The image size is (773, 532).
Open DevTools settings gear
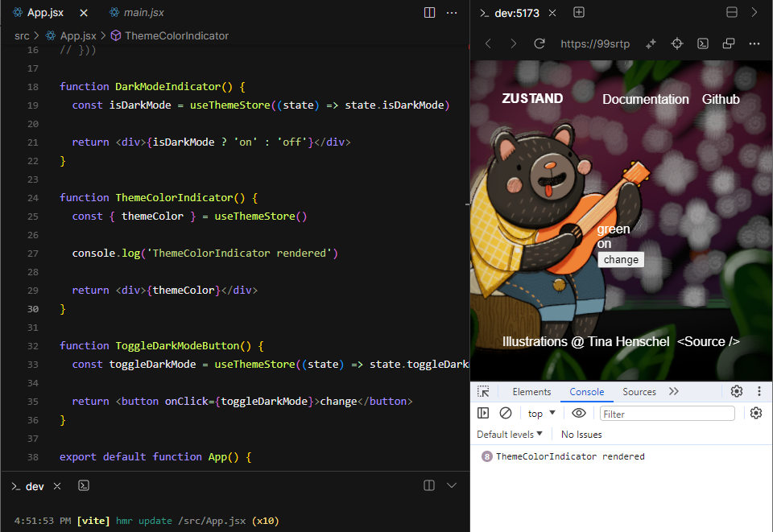click(x=737, y=391)
